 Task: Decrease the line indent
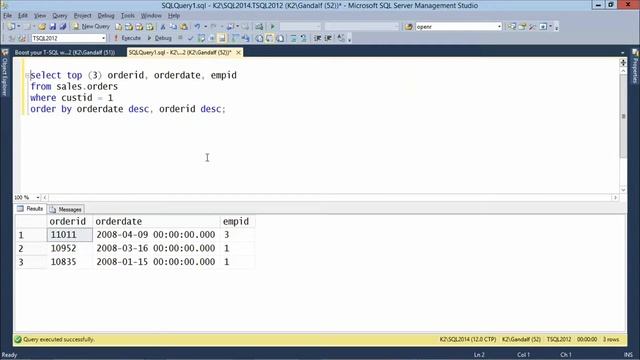click(x=318, y=38)
